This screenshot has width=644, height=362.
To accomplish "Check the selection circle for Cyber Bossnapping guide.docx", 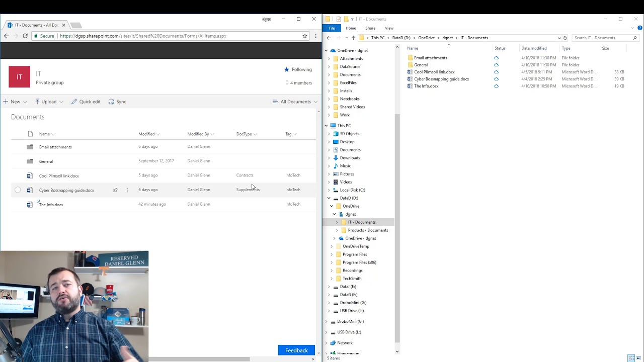I will coord(18,190).
